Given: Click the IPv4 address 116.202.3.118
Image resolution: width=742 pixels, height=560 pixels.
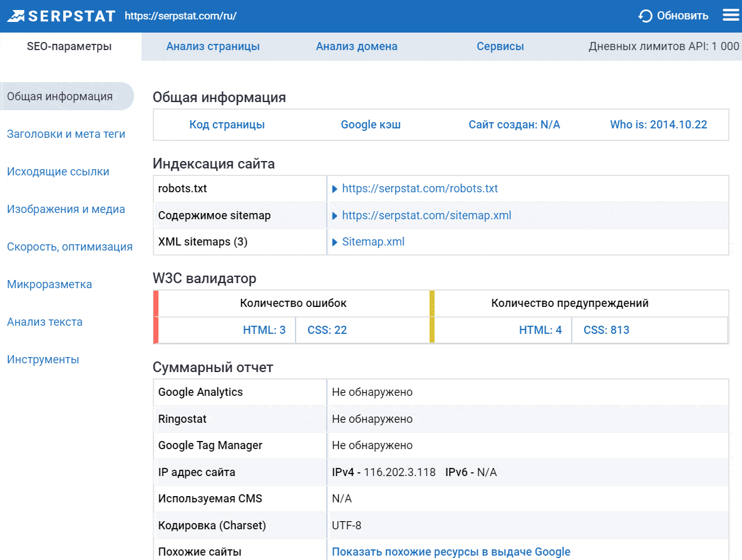Looking at the screenshot, I should [x=399, y=472].
